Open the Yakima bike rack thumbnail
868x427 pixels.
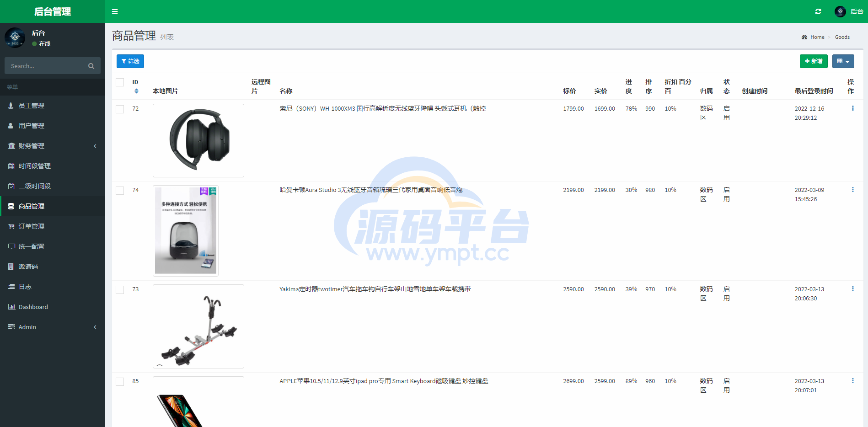[x=198, y=326]
